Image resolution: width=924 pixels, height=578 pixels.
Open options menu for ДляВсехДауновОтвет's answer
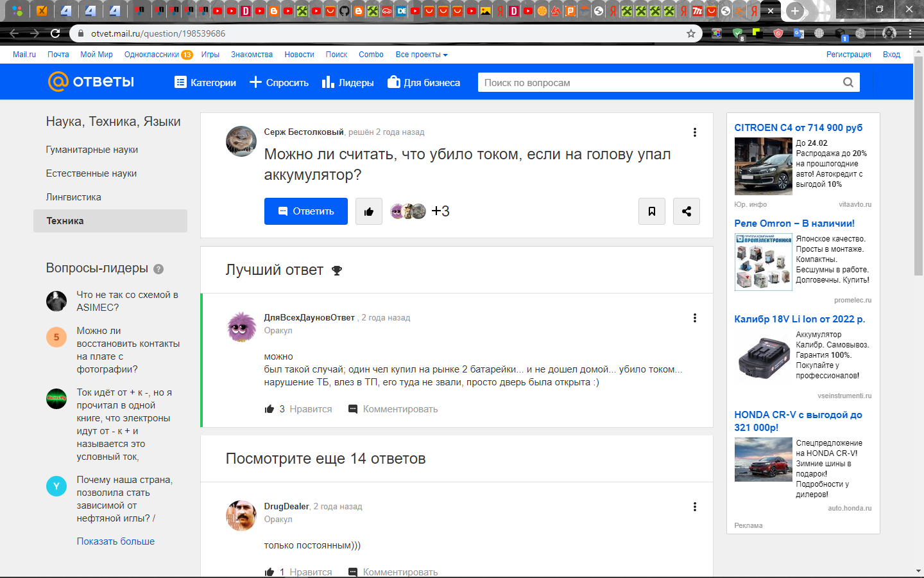tap(694, 318)
